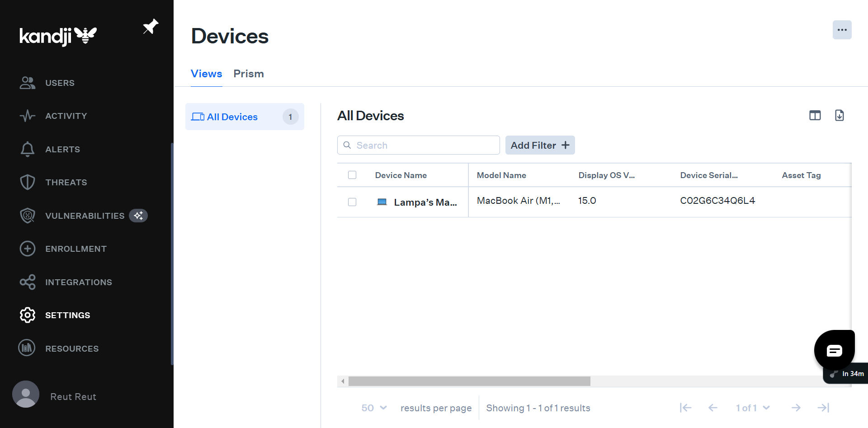Go to Settings in the sidebar
868x428 pixels.
67,315
